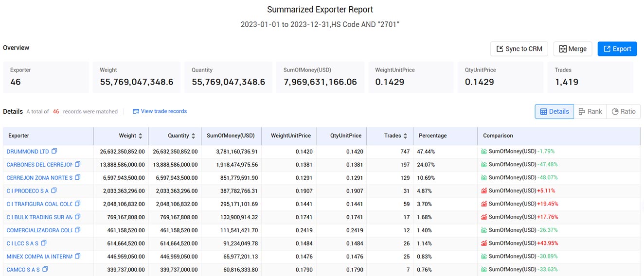The image size is (644, 276).
Task: Open the C I BULK TRADING SUR AM link
Action: coord(39,217)
